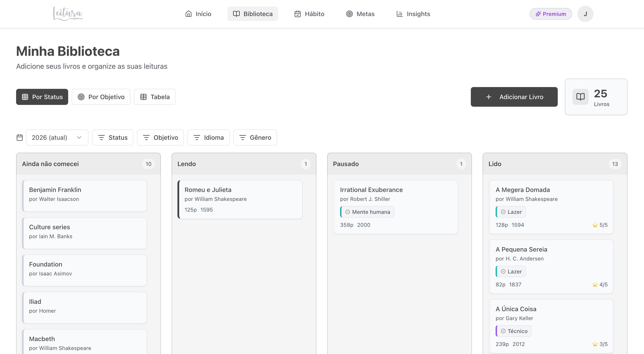Open the Irrational Exuberance card
644x354 pixels.
point(395,207)
